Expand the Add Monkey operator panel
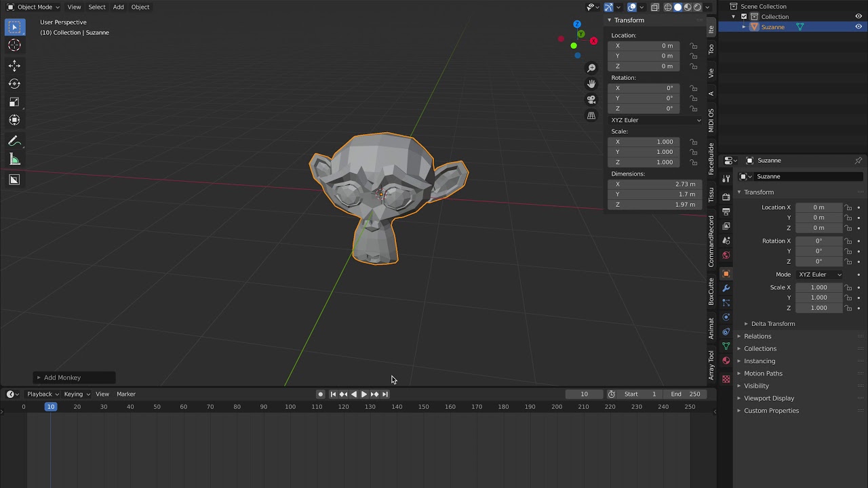868x488 pixels. 75,378
